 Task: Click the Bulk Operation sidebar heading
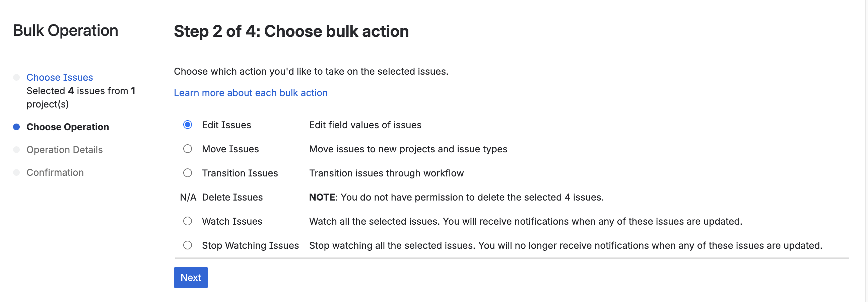(66, 31)
